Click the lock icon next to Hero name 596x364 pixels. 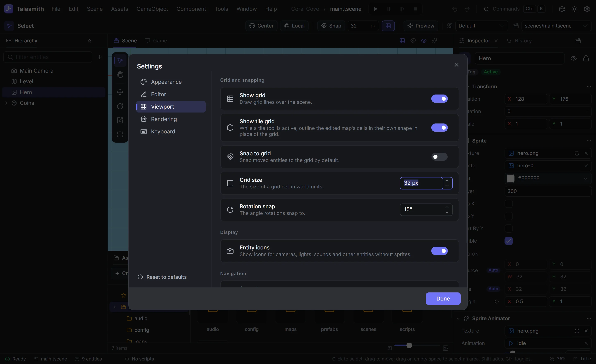[x=586, y=58]
